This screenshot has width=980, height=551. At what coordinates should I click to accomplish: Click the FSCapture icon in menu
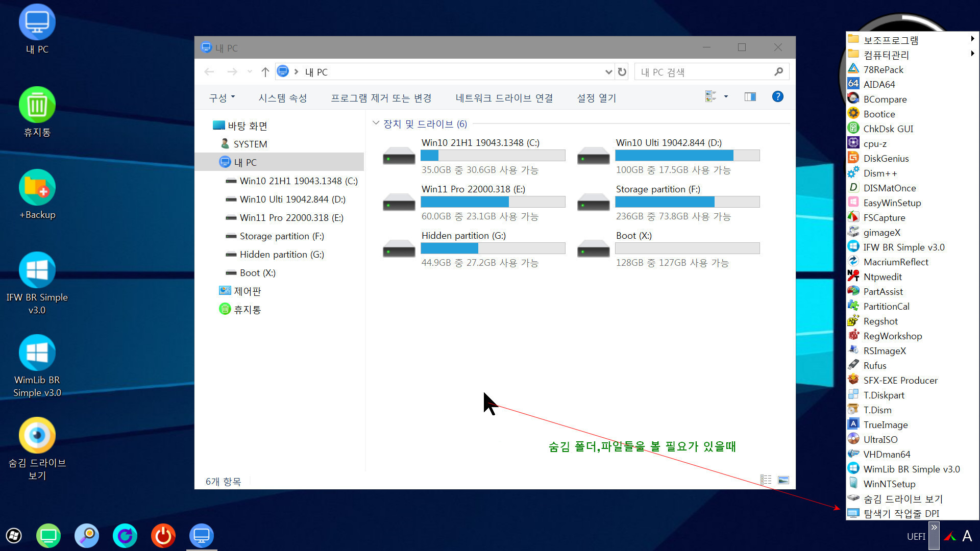853,217
